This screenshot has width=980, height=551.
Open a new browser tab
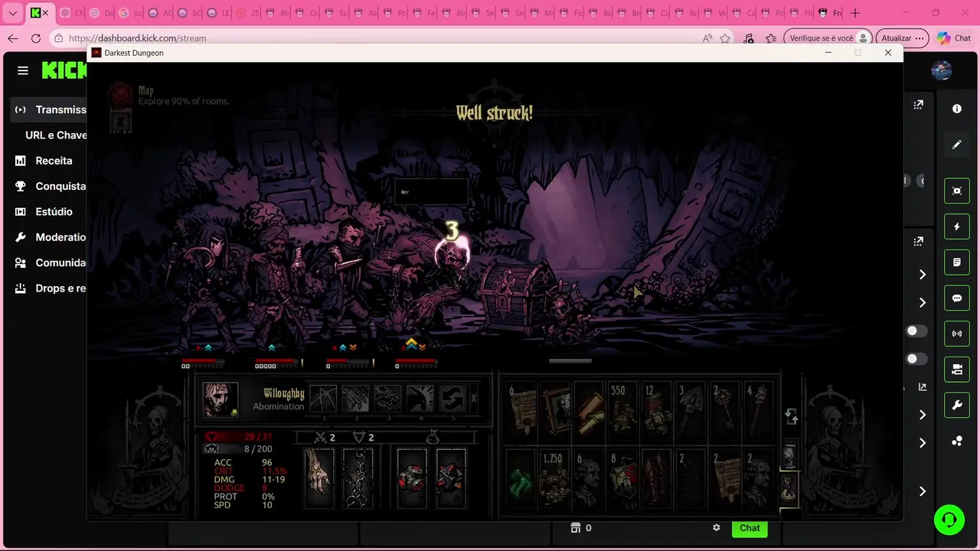[855, 13]
